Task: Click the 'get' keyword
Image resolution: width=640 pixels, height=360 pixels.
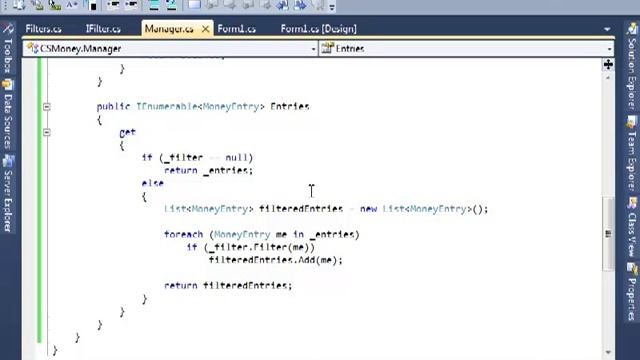Action: [x=127, y=133]
